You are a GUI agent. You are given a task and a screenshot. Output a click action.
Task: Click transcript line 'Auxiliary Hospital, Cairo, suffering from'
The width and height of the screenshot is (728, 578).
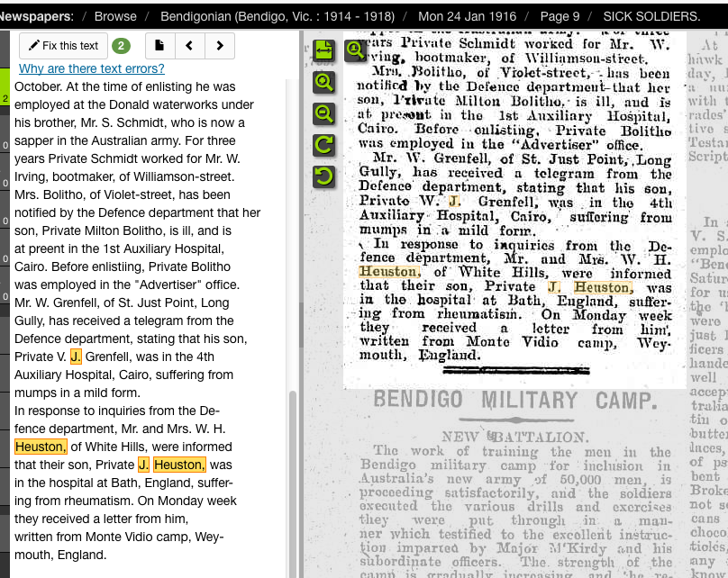(124, 375)
